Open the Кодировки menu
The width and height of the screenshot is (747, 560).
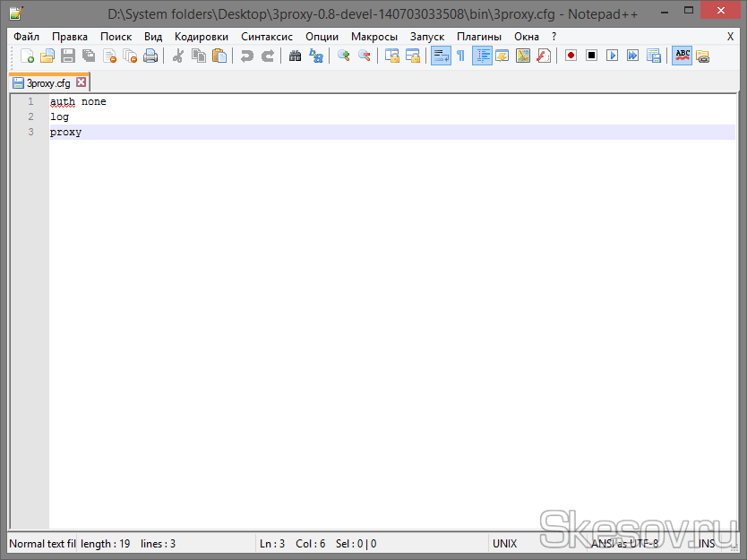pyautogui.click(x=202, y=37)
